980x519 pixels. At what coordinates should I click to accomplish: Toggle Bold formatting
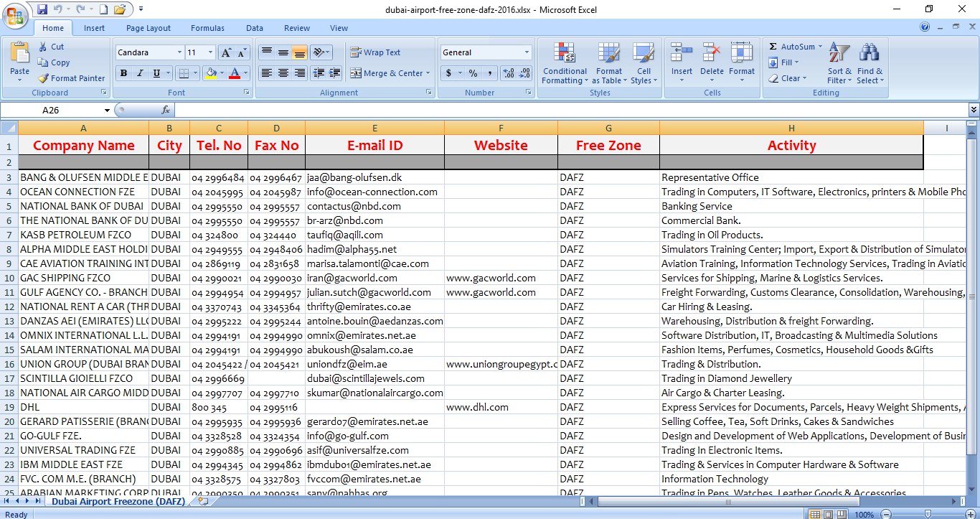pos(123,73)
